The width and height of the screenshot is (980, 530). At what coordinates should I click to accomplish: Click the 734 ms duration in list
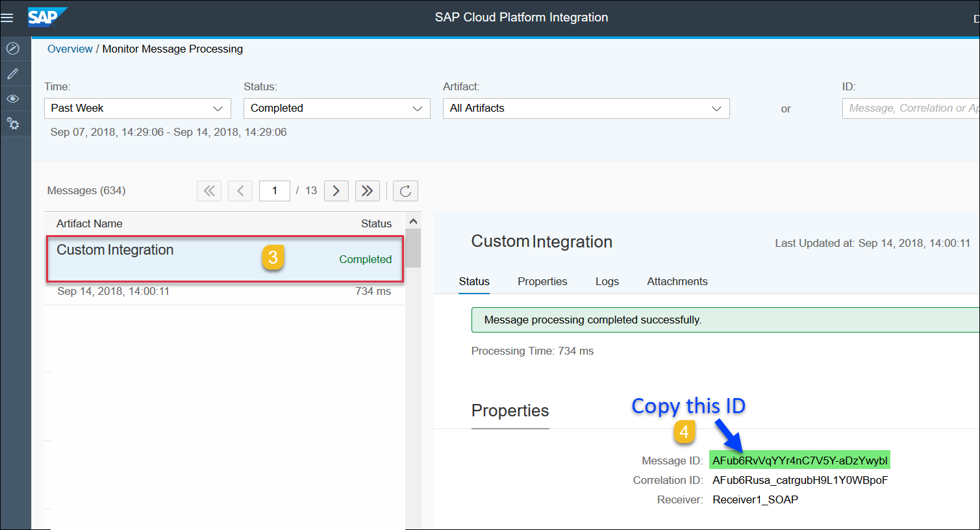373,291
